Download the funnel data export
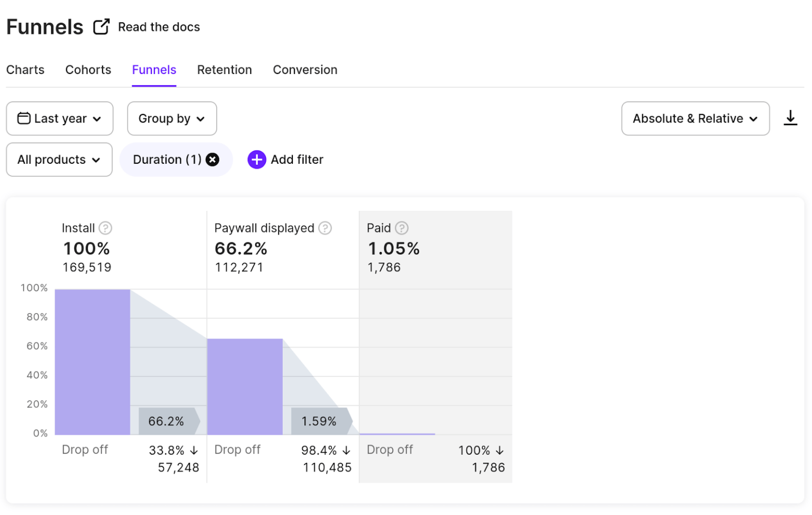812x515 pixels. click(x=790, y=118)
